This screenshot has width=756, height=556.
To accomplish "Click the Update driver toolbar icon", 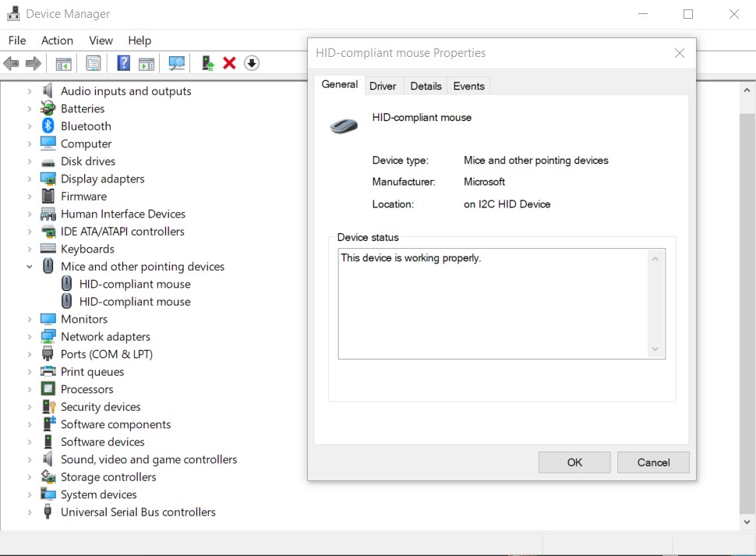I will (x=207, y=63).
